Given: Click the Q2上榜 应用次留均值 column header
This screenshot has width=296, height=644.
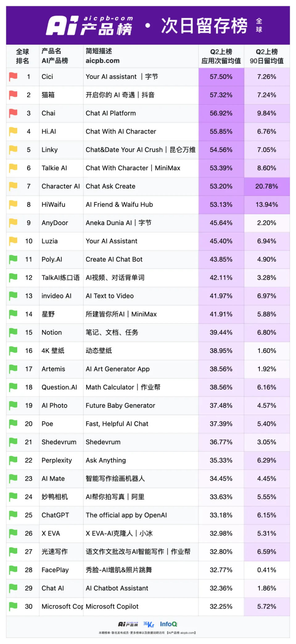Looking at the screenshot, I should tap(221, 56).
